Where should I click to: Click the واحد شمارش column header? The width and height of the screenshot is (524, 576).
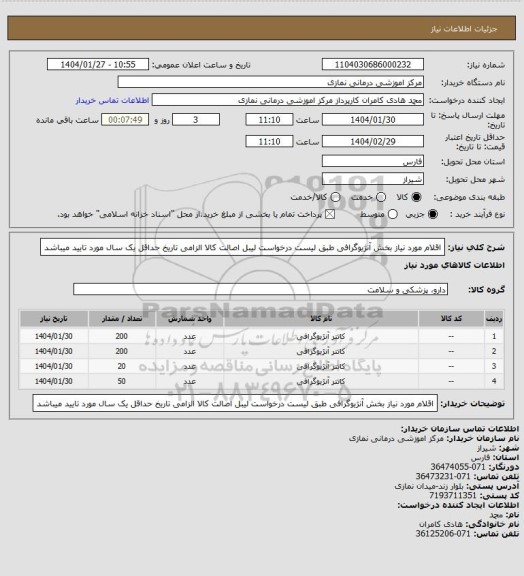click(x=190, y=319)
